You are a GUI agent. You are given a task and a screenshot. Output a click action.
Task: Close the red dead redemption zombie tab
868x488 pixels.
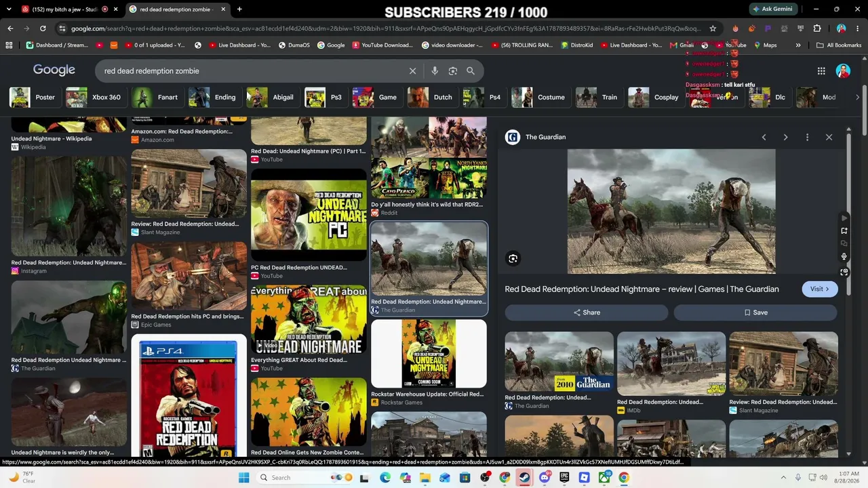223,9
